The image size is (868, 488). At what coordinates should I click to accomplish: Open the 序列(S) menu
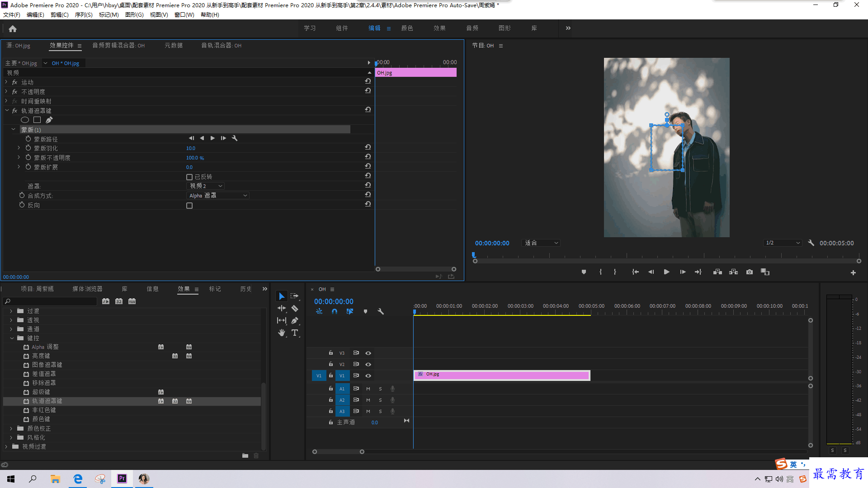click(84, 15)
